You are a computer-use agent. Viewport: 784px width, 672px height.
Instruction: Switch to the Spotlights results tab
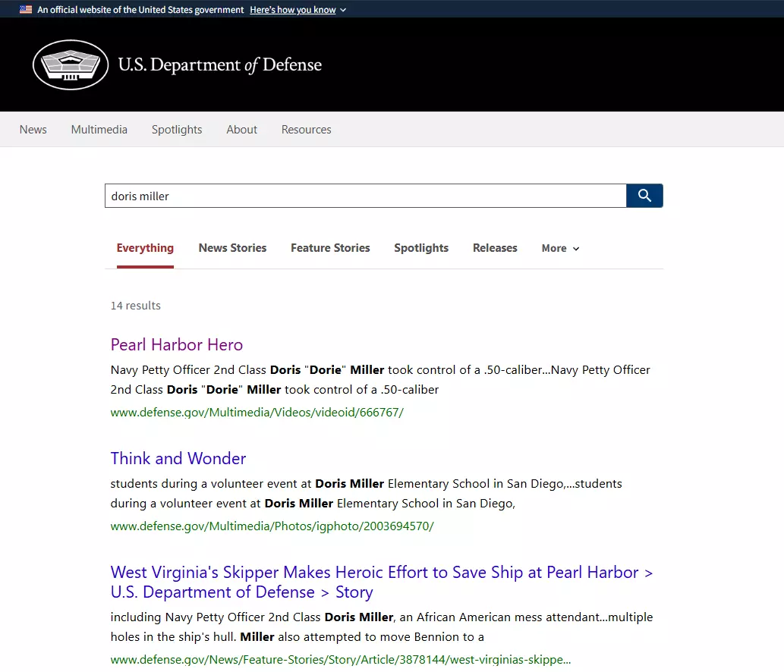click(421, 248)
